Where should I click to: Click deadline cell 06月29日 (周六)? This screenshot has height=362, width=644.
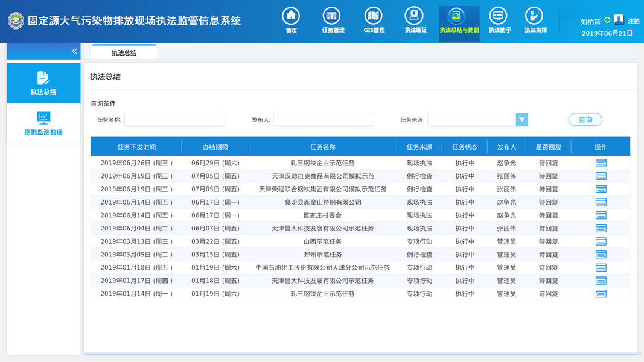pos(215,163)
